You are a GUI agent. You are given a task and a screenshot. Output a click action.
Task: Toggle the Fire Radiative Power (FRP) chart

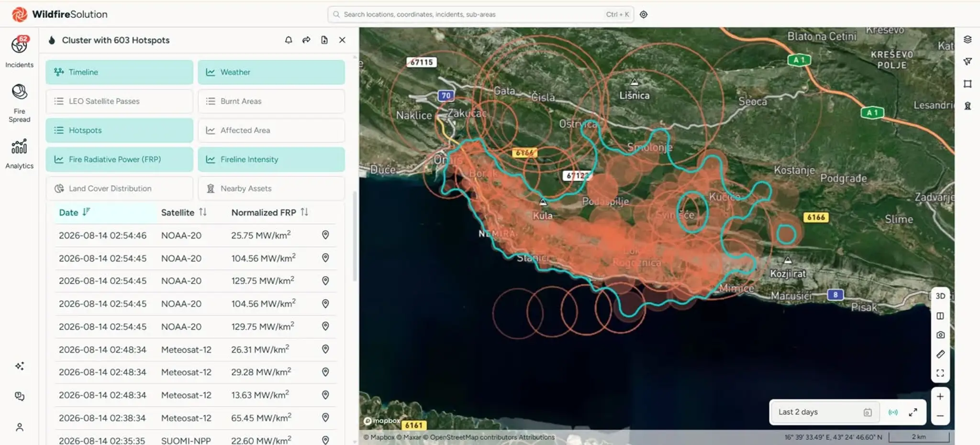119,160
